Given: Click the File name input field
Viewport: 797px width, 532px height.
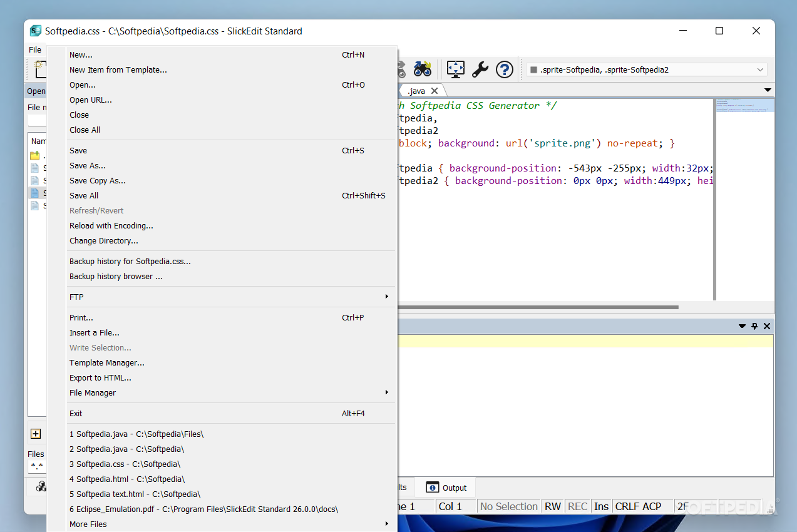Looking at the screenshot, I should pos(37,120).
